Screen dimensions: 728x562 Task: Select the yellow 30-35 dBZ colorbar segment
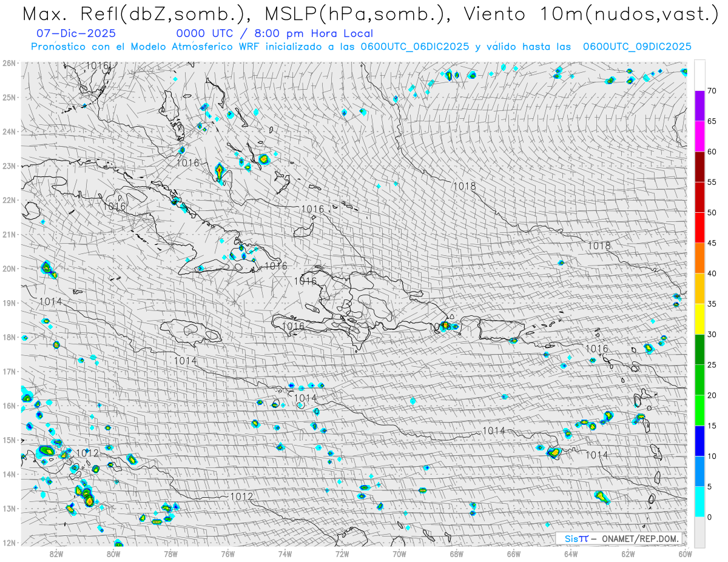click(x=700, y=319)
